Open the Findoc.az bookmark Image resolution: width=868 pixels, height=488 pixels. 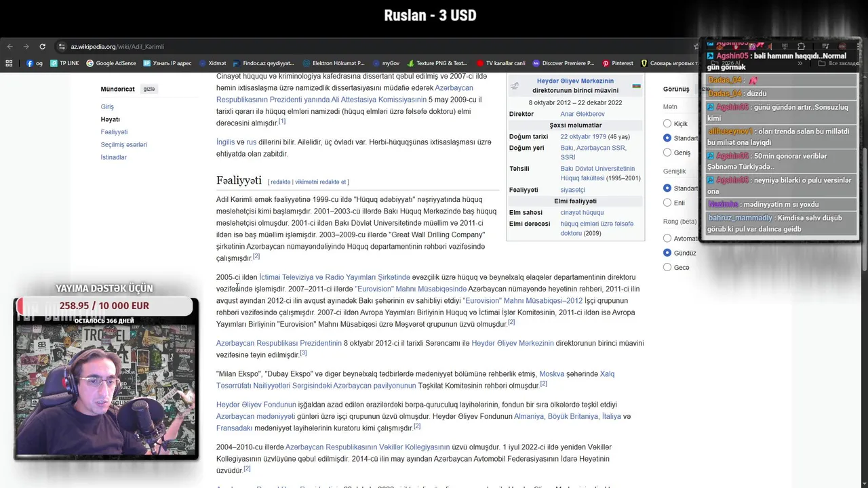click(x=264, y=63)
